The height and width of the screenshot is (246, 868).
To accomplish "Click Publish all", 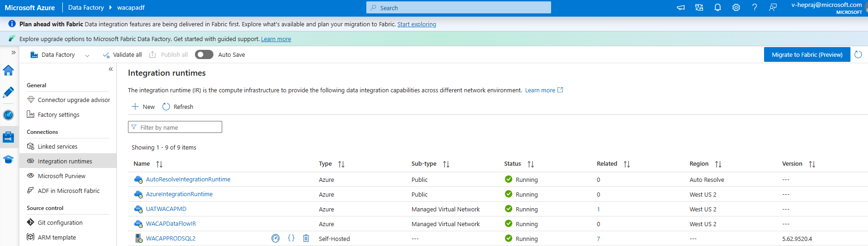I will click(169, 54).
